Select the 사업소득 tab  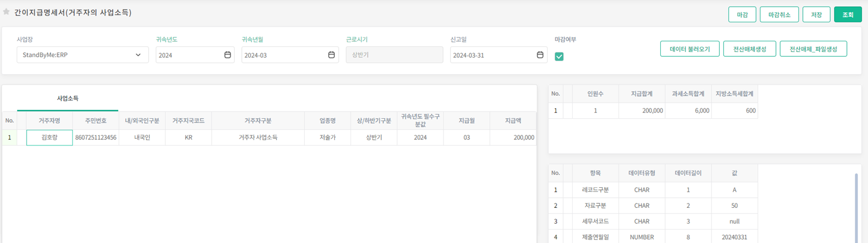pyautogui.click(x=67, y=99)
